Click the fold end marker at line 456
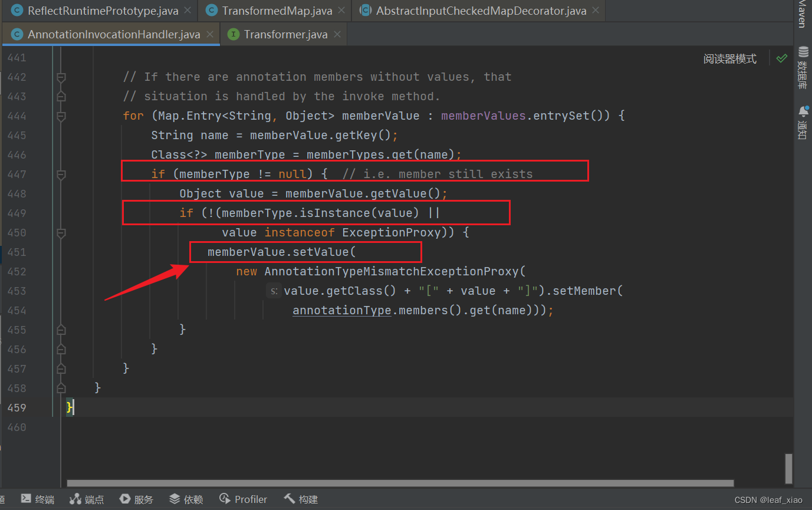812x510 pixels. [61, 349]
